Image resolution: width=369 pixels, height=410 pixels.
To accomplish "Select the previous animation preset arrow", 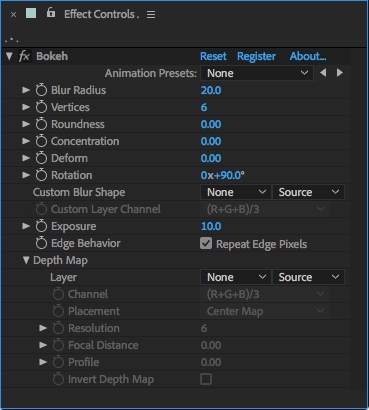I will (x=323, y=73).
